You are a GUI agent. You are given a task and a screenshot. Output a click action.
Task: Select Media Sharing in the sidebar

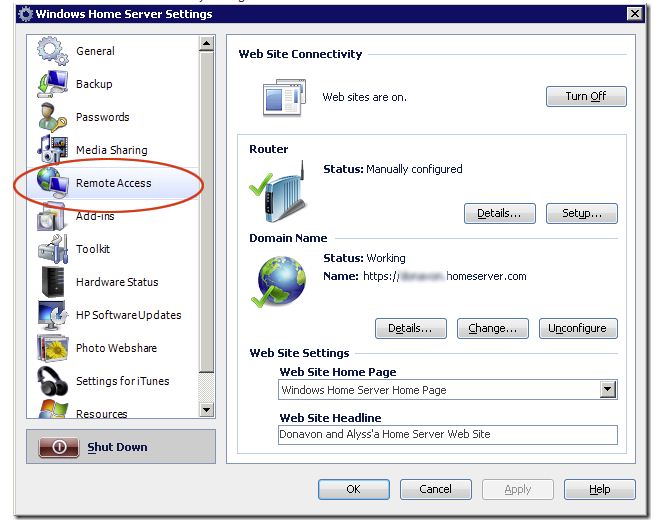point(111,150)
